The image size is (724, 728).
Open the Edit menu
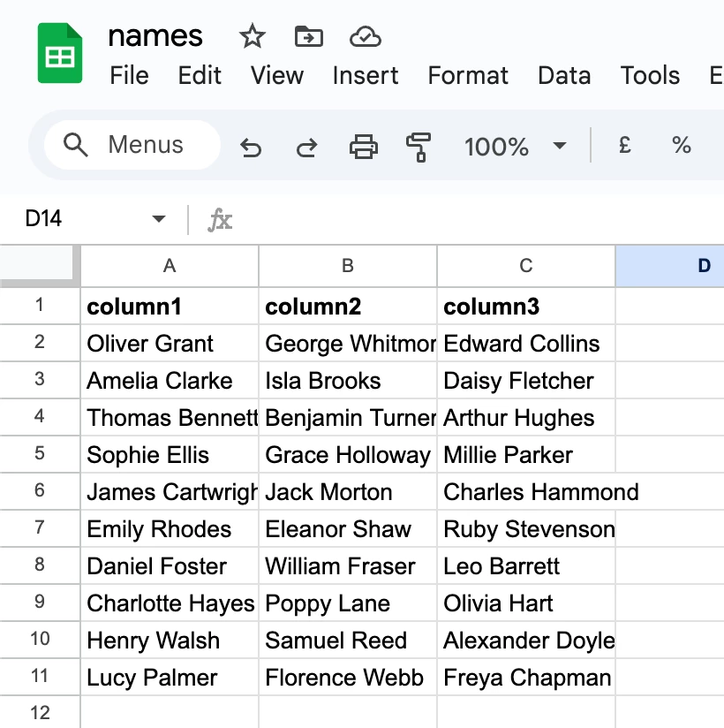[200, 75]
